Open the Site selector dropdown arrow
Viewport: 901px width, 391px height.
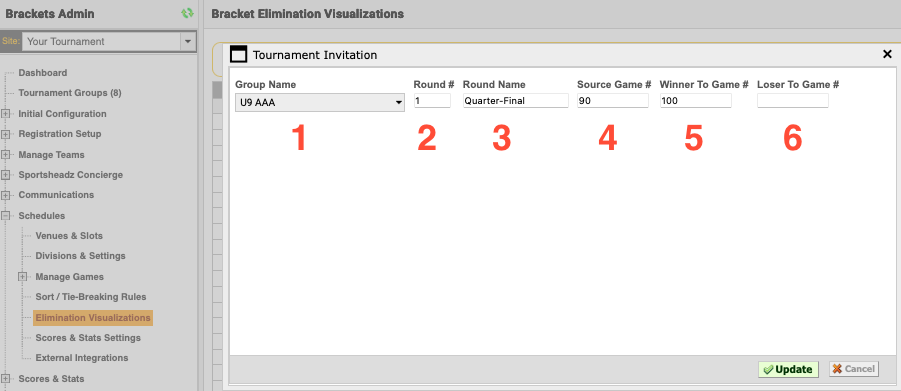[187, 41]
